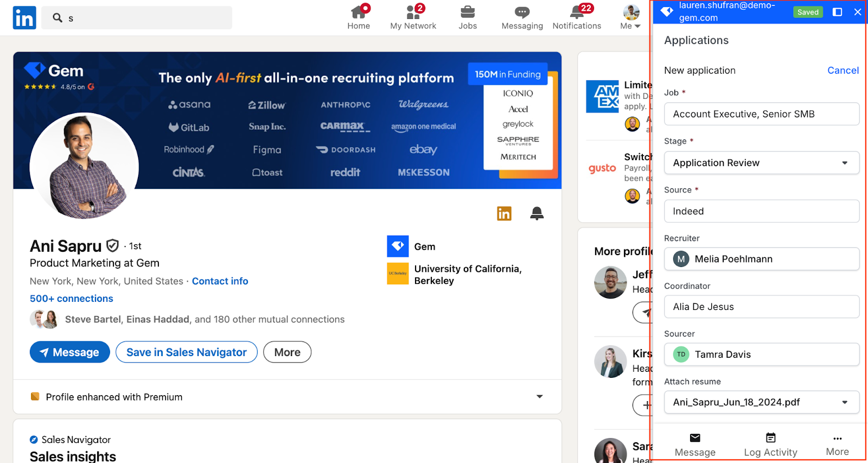This screenshot has width=868, height=463.
Task: Open the More button on profile
Action: [288, 352]
